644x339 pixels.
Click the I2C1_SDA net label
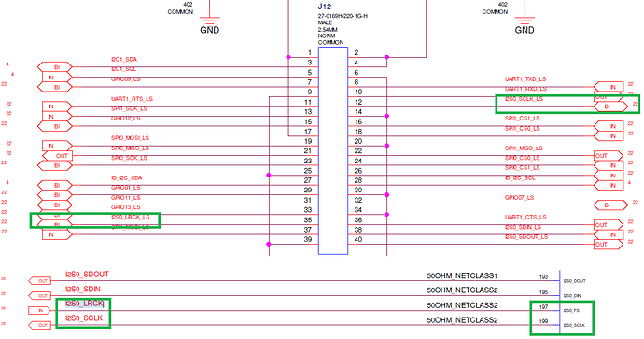(x=124, y=59)
